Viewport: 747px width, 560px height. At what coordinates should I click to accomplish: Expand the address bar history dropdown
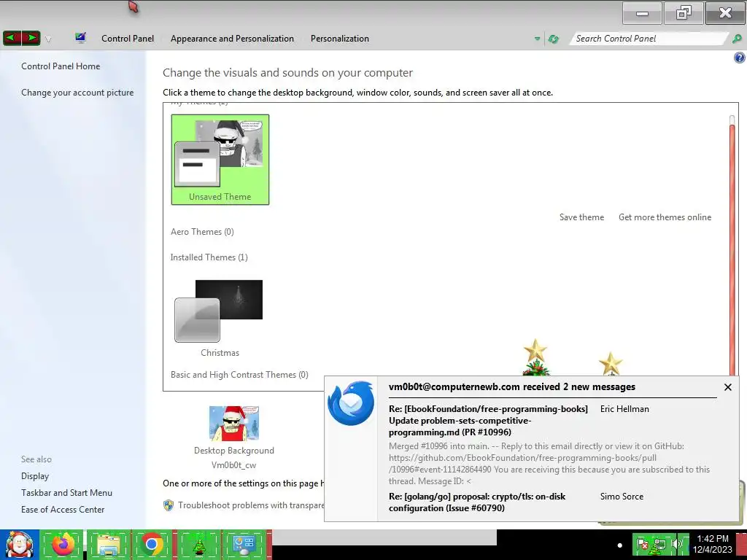click(x=537, y=39)
